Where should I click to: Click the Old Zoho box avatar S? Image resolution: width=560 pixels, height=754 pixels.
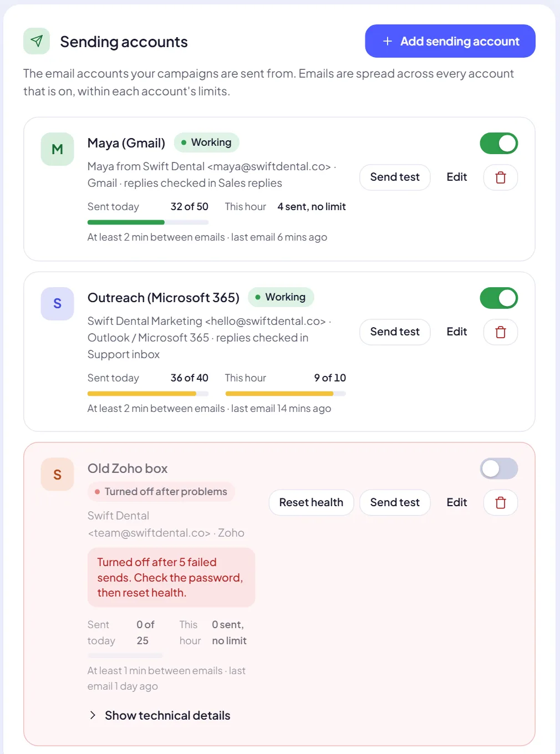pyautogui.click(x=57, y=475)
